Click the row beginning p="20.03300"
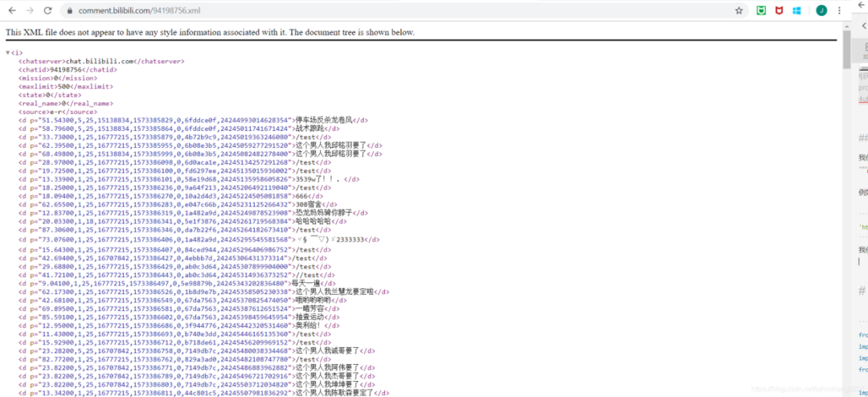The image size is (868, 397). click(182, 221)
